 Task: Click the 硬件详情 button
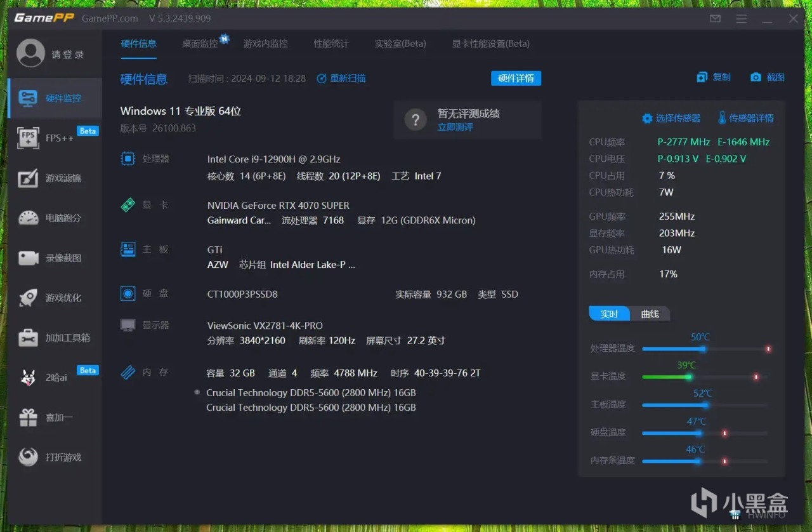516,78
